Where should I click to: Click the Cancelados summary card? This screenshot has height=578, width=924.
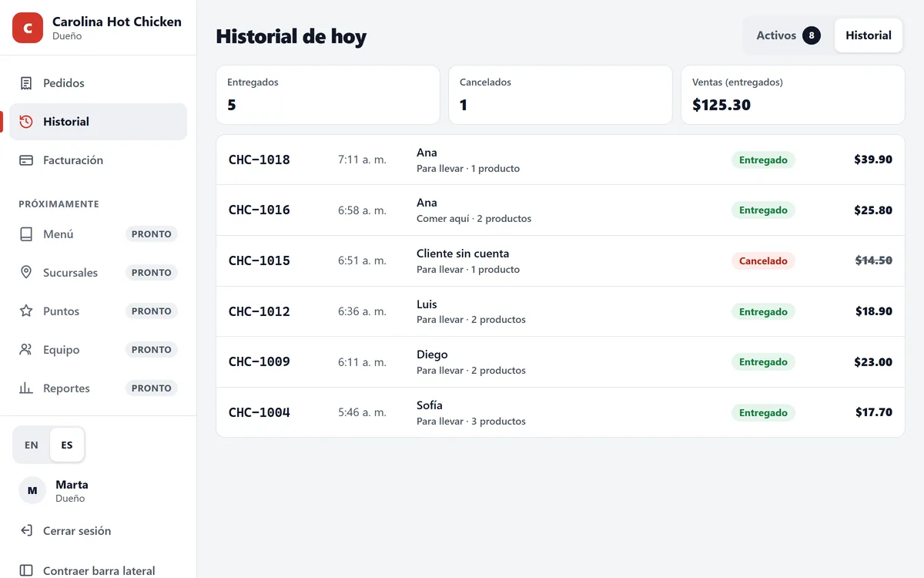pyautogui.click(x=561, y=95)
